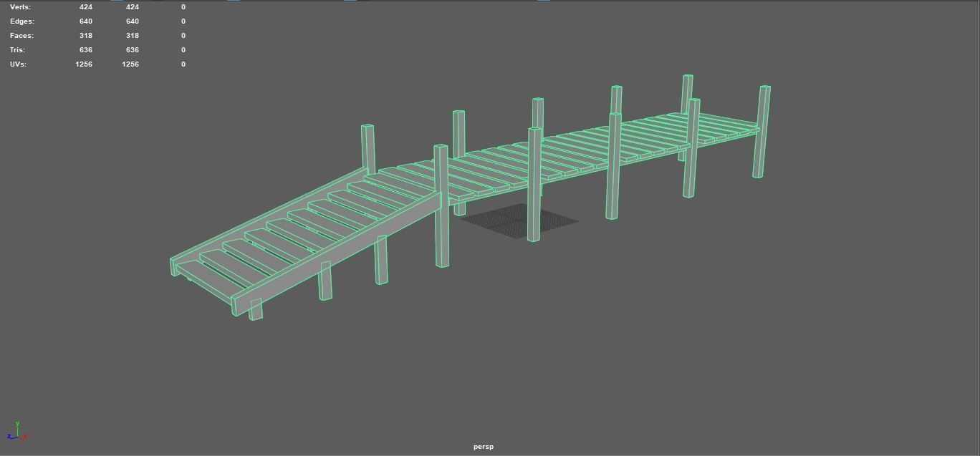Click the 0 value in the Verts row
Screen dimensions: 980x456
(x=183, y=7)
